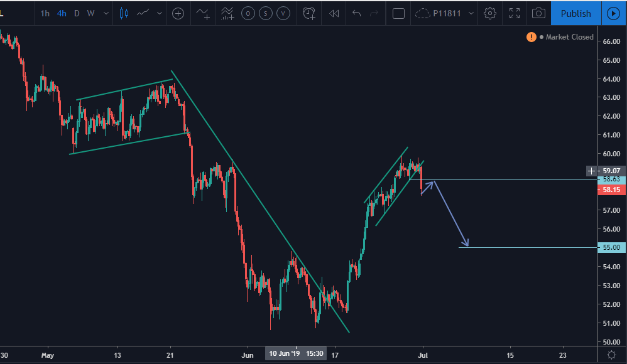Open the indicator templates icon
This screenshot has width=627, height=364.
tap(227, 14)
